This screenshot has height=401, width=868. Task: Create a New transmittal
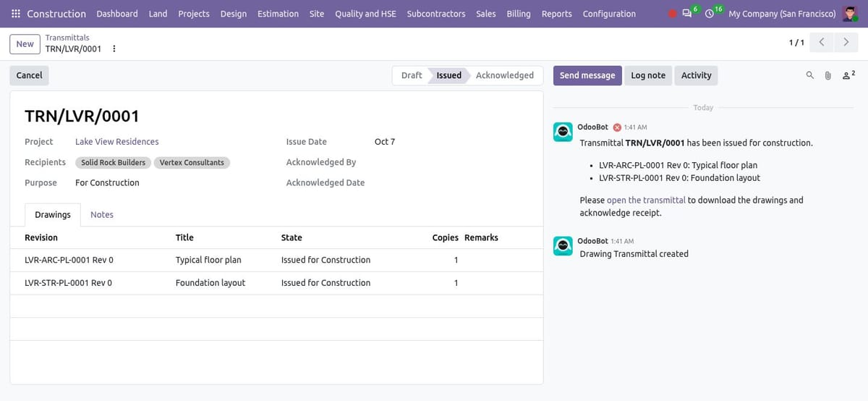pos(25,43)
